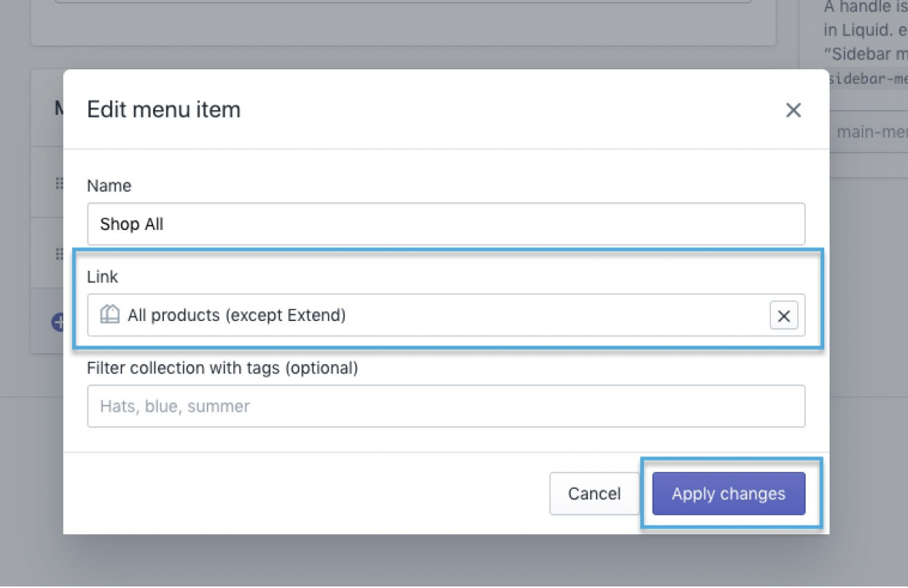Click the 'Link' field label
This screenshot has height=588, width=908.
pyautogui.click(x=103, y=276)
